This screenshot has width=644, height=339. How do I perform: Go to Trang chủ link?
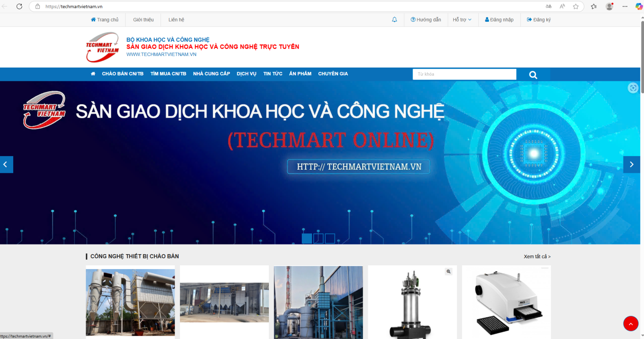point(105,20)
